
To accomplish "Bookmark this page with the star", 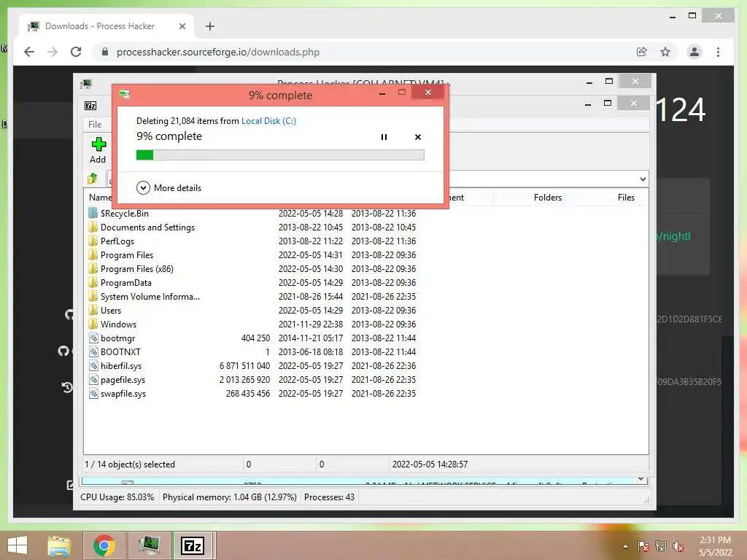I will pyautogui.click(x=665, y=52).
